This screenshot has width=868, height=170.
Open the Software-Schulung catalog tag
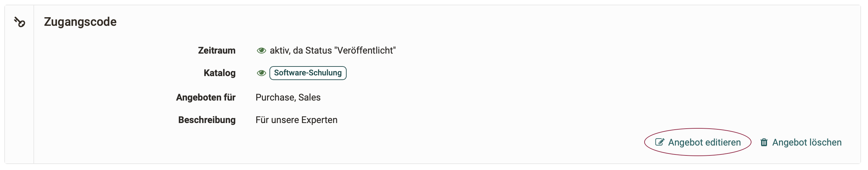point(308,73)
